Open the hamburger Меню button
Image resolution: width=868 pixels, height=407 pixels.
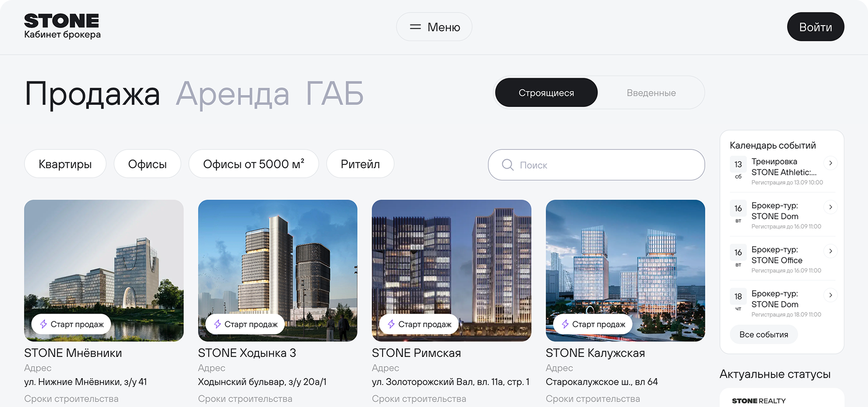434,27
